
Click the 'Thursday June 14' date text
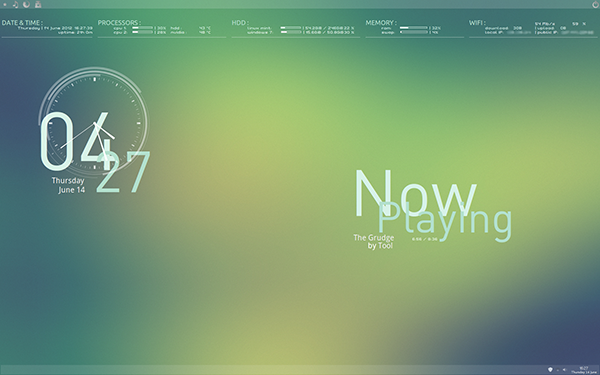pos(68,185)
